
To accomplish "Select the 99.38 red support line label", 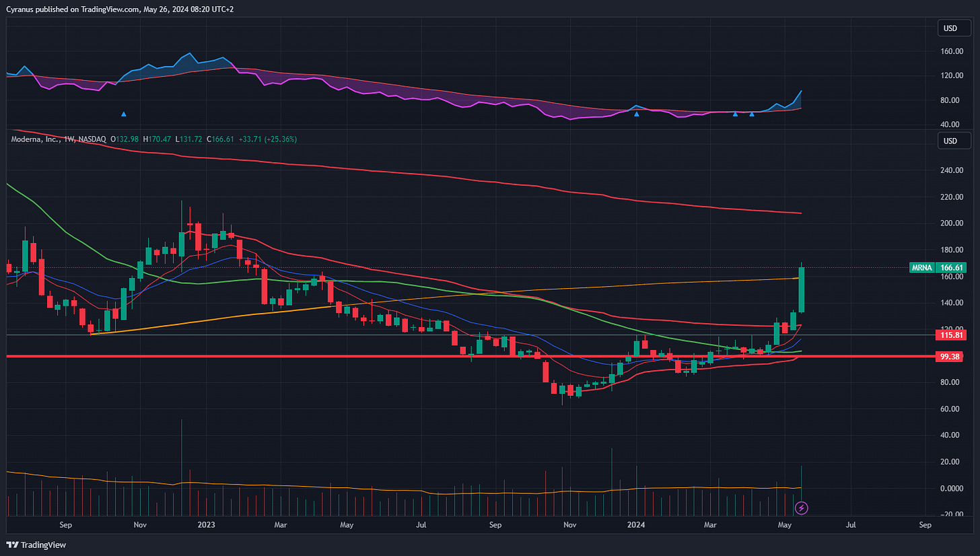I will [x=950, y=356].
